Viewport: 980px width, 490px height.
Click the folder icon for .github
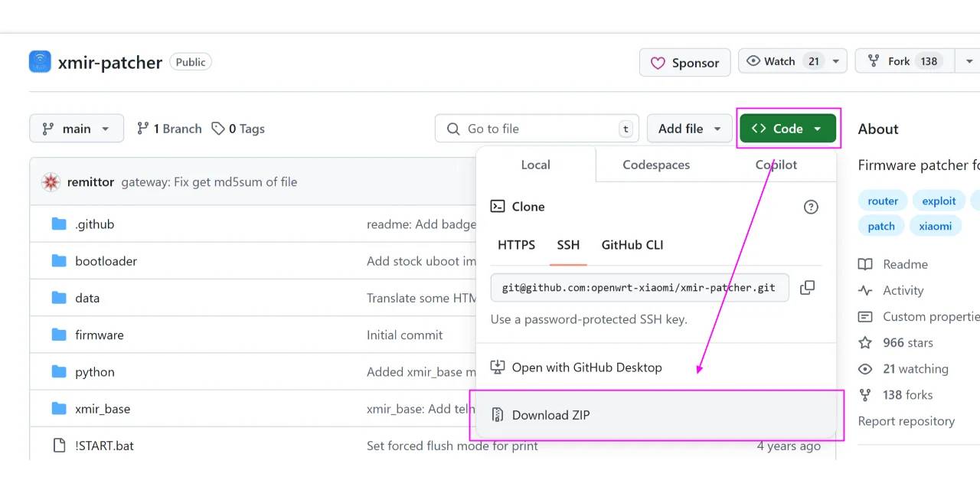point(59,224)
